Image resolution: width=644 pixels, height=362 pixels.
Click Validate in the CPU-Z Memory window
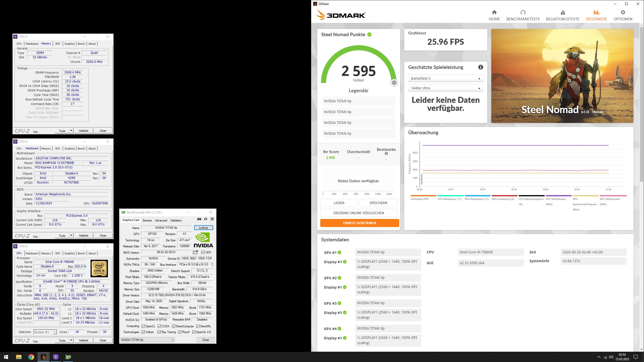click(x=84, y=131)
